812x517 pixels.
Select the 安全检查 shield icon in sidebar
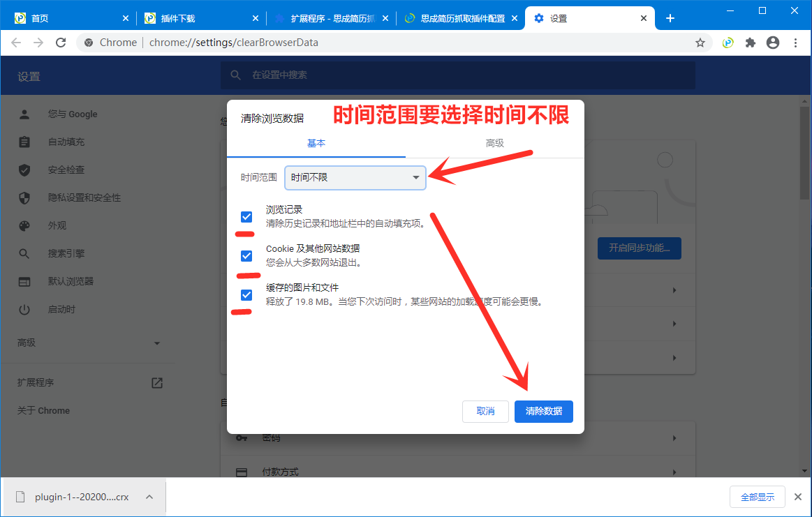pos(25,170)
